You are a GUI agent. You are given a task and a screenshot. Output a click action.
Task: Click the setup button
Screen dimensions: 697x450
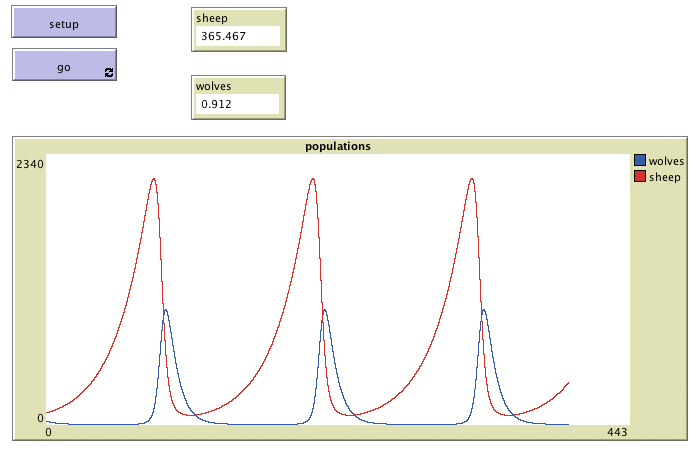tap(64, 22)
